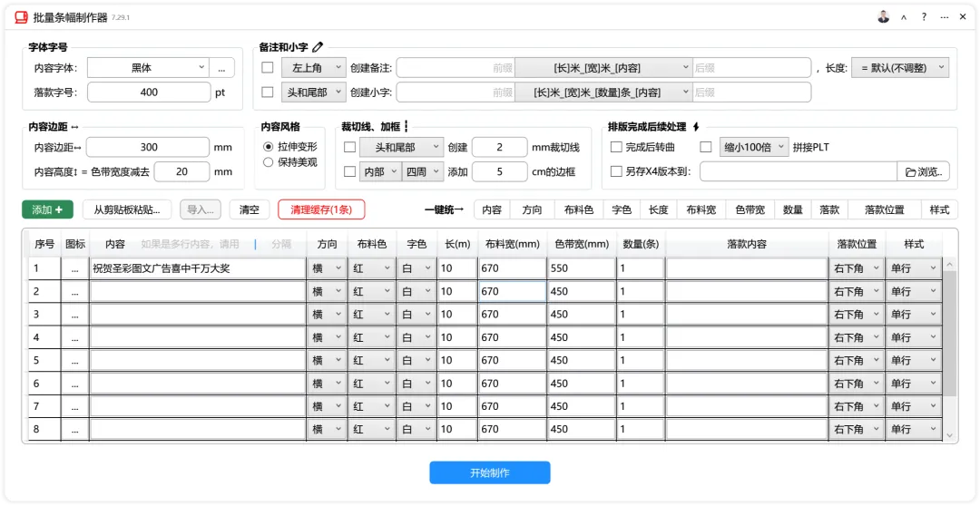This screenshot has width=980, height=506.
Task: Click the 落款位置 unify tab
Action: click(885, 209)
